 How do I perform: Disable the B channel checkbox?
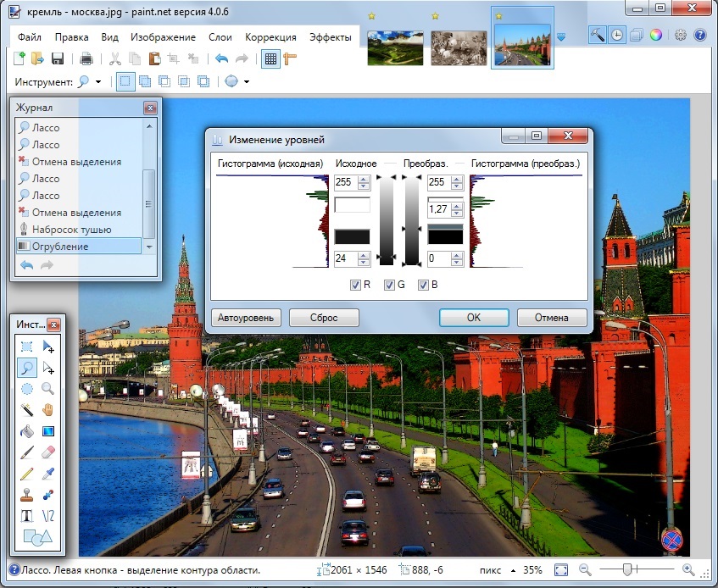point(423,285)
